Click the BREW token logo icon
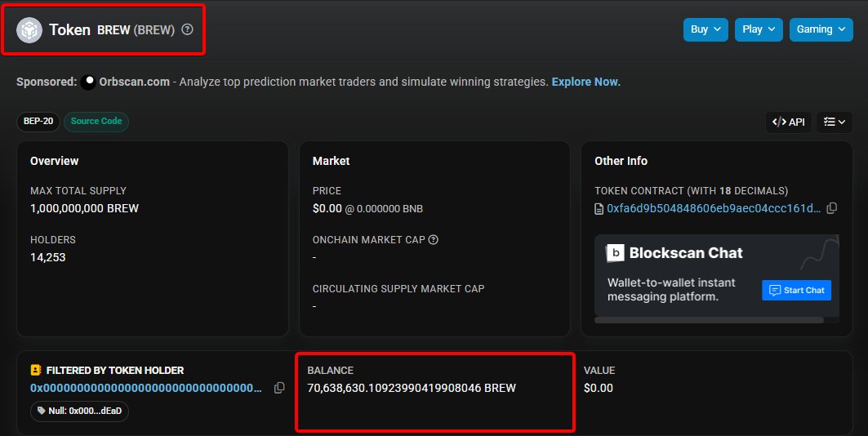 point(29,30)
